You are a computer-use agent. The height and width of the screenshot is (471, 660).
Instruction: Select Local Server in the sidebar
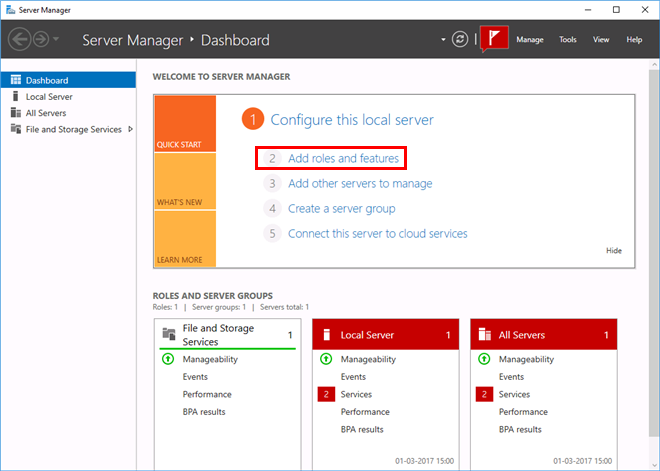[x=49, y=97]
